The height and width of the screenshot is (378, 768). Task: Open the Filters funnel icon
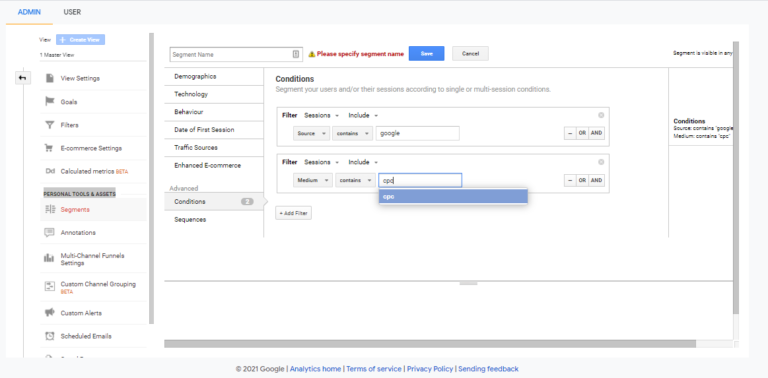[x=49, y=125]
